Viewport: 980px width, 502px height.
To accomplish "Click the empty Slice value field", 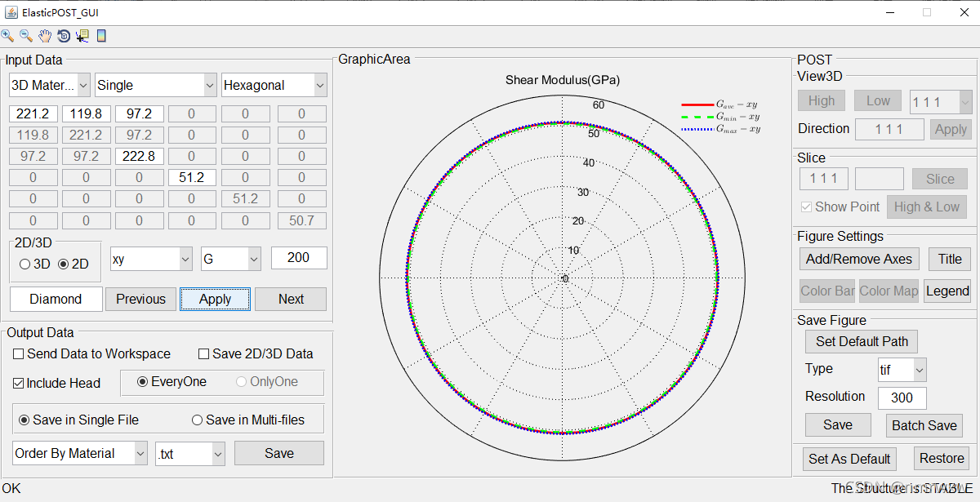I will 880,179.
